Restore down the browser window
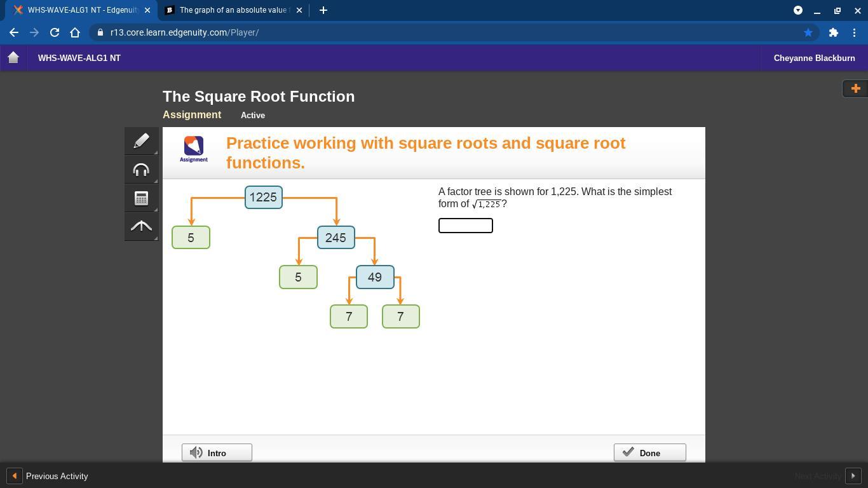The image size is (868, 488). (x=837, y=10)
